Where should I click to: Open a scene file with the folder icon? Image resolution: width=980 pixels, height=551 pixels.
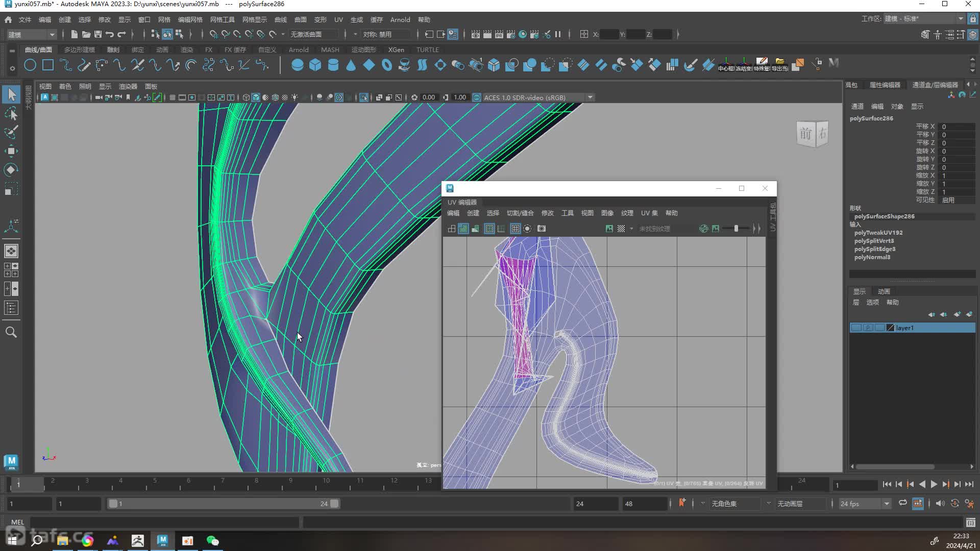click(x=86, y=34)
